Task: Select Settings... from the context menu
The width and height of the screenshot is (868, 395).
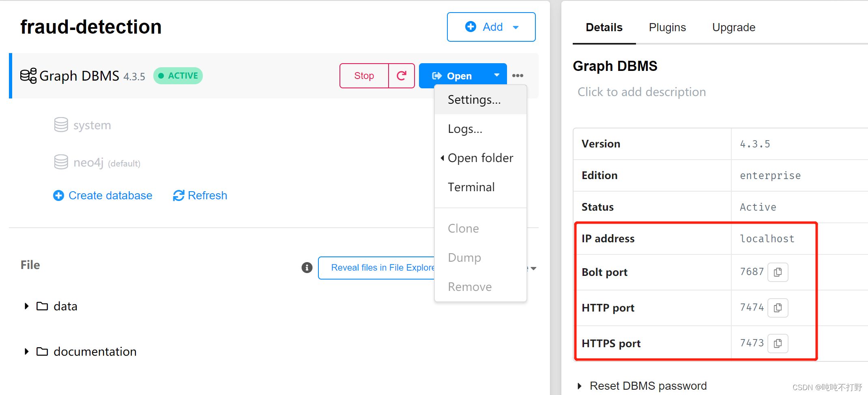Action: (x=481, y=100)
